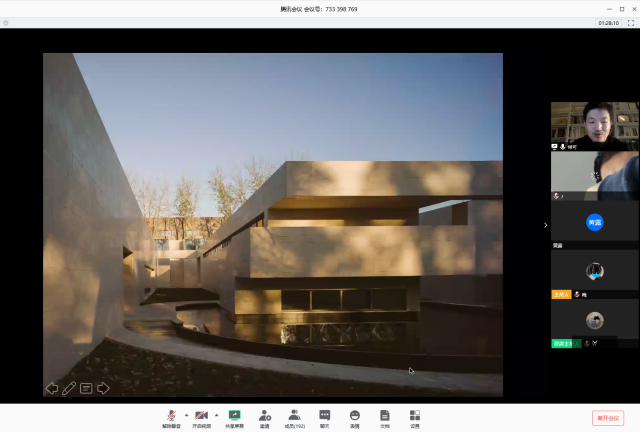Open the Settings icon in the toolbar
The image size is (640, 432).
[414, 415]
